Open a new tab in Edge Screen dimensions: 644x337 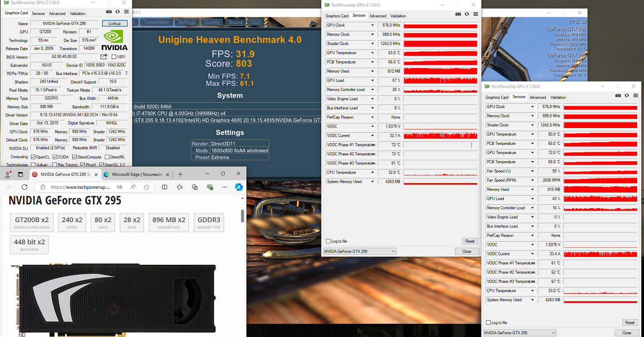(x=180, y=174)
